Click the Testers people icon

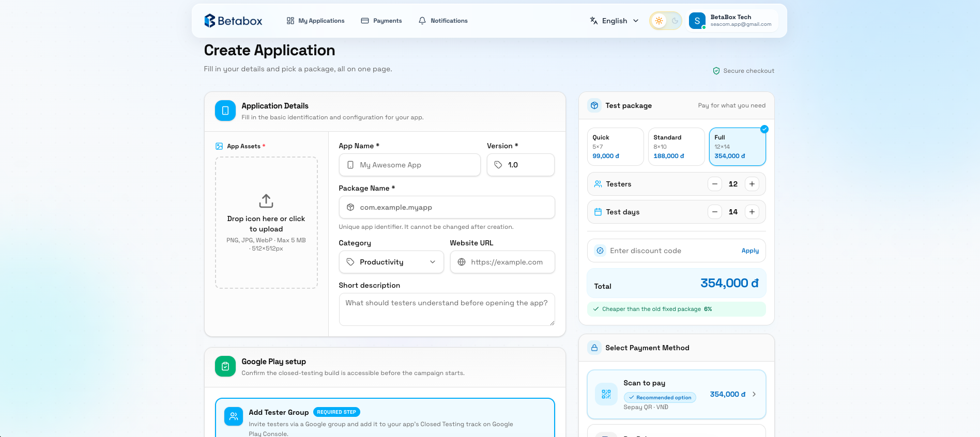(x=598, y=184)
